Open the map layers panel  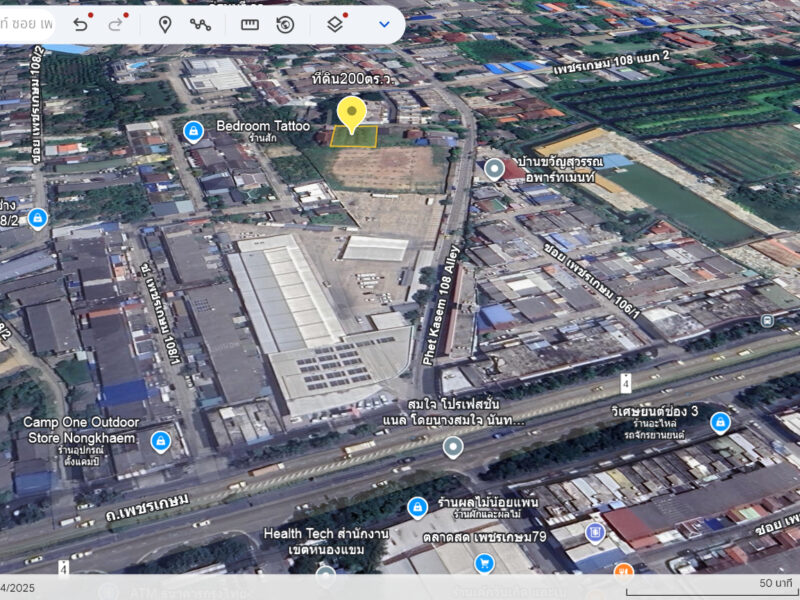point(335,24)
